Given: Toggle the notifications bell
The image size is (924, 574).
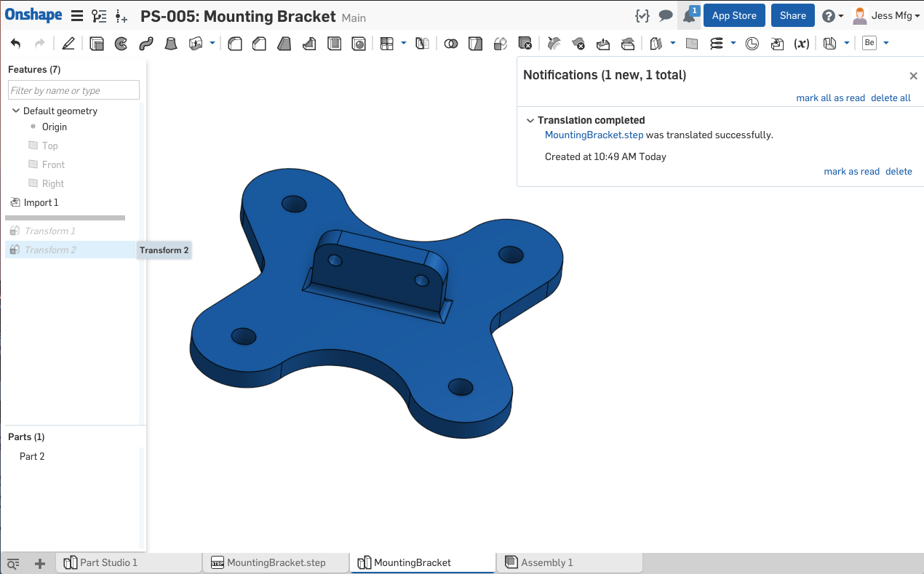Looking at the screenshot, I should pos(689,15).
